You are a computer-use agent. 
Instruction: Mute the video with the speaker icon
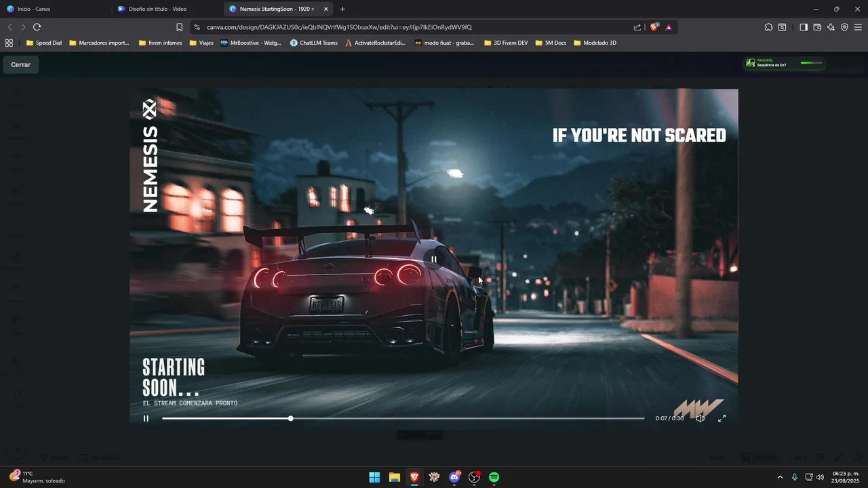point(701,418)
